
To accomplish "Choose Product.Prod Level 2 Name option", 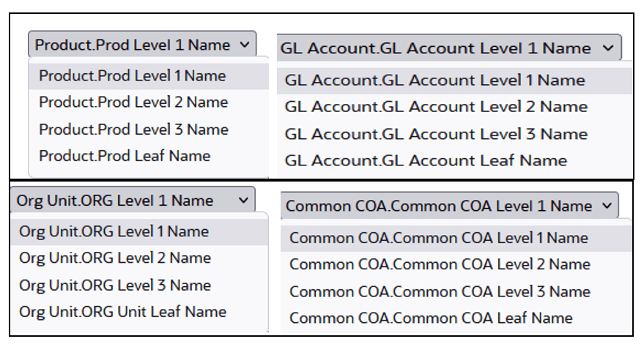I will coord(149,102).
